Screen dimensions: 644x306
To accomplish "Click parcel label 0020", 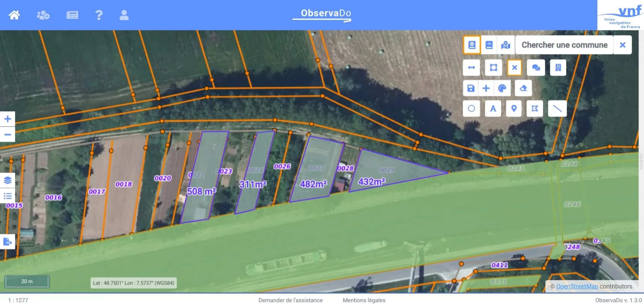I will 163,178.
